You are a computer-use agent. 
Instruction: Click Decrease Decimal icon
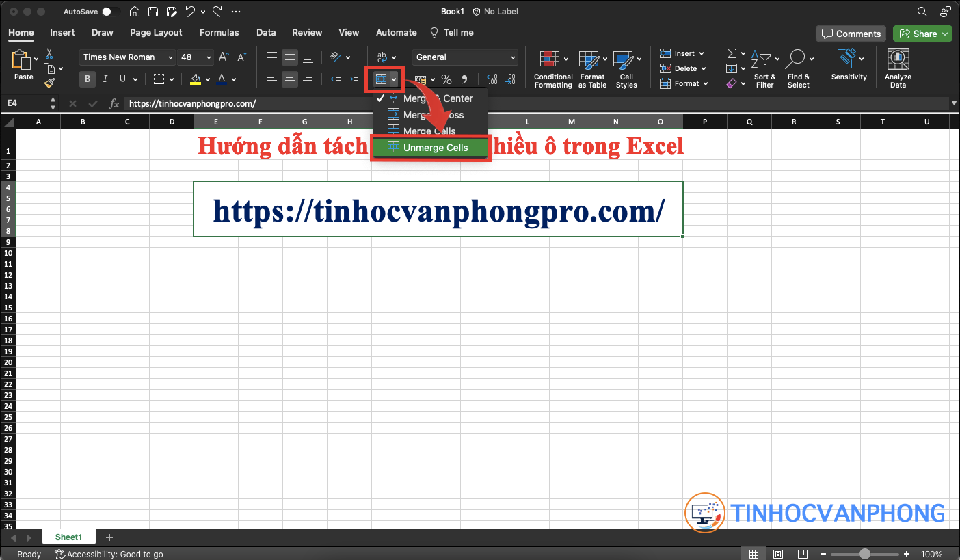coord(511,79)
